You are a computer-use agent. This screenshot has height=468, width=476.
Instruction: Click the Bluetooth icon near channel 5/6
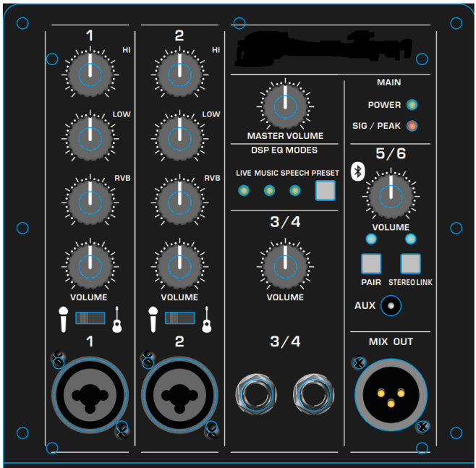(x=357, y=171)
